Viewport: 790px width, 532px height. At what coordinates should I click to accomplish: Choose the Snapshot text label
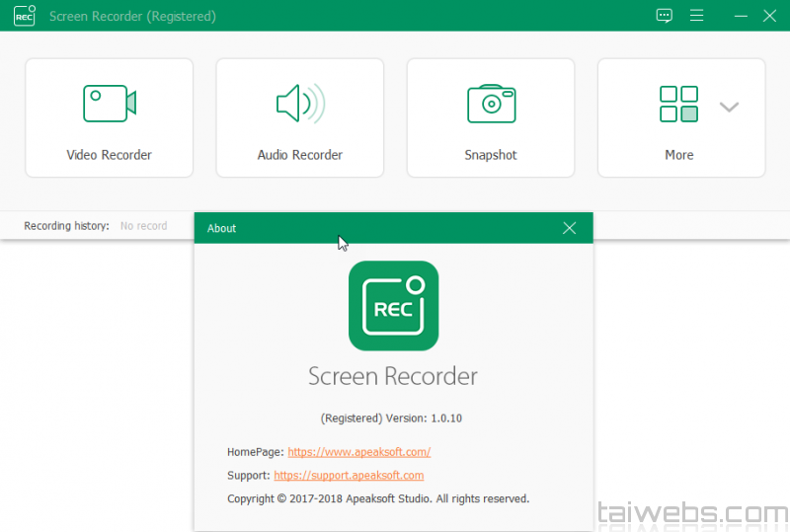(x=491, y=155)
